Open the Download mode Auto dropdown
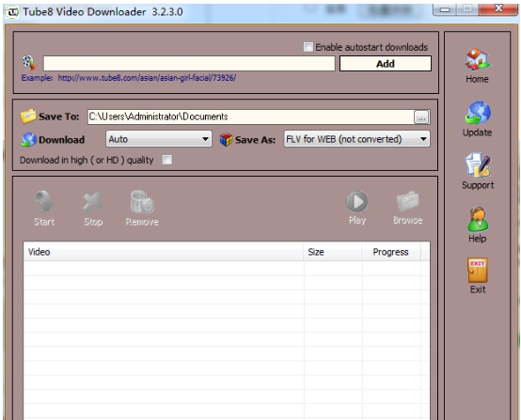 tap(159, 139)
